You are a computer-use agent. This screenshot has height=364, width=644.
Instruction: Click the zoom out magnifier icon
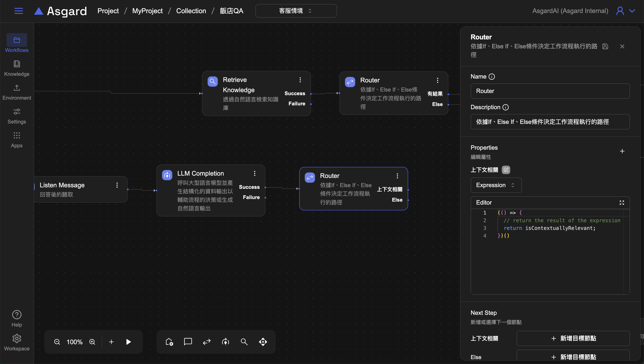pyautogui.click(x=57, y=342)
